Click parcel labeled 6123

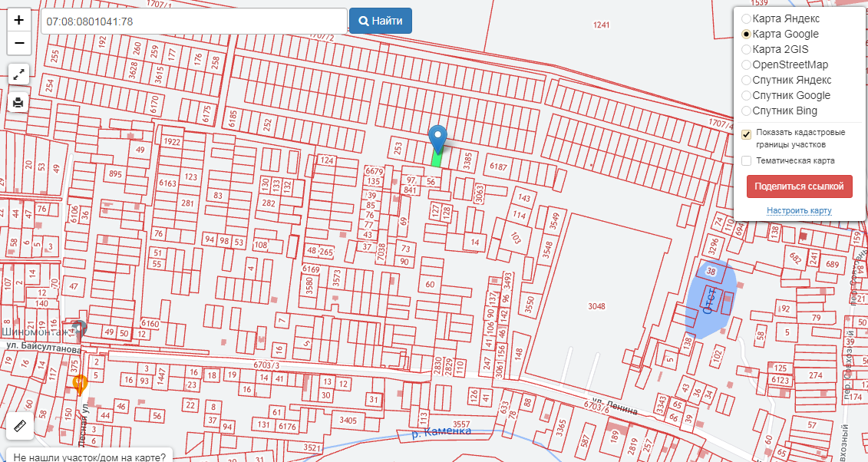(x=780, y=380)
